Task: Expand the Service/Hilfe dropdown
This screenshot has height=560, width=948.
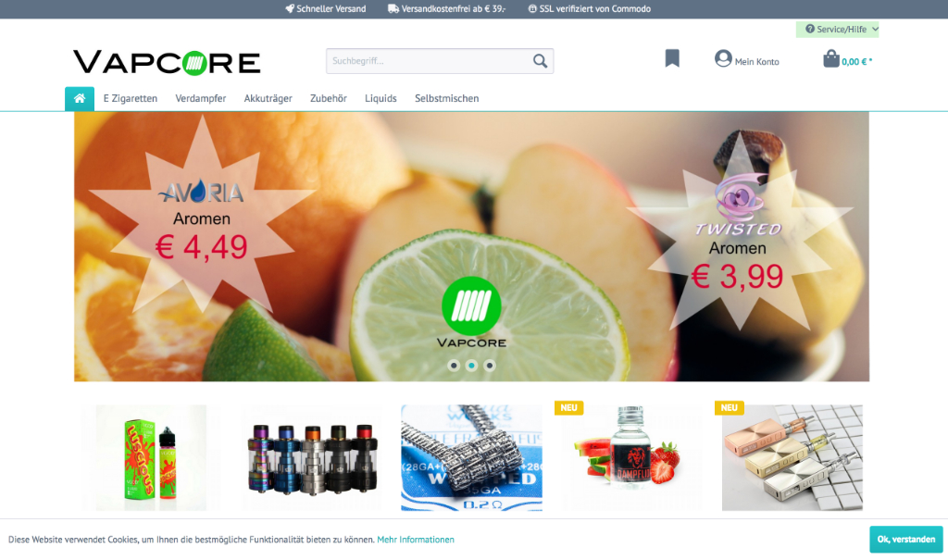Action: coord(837,29)
